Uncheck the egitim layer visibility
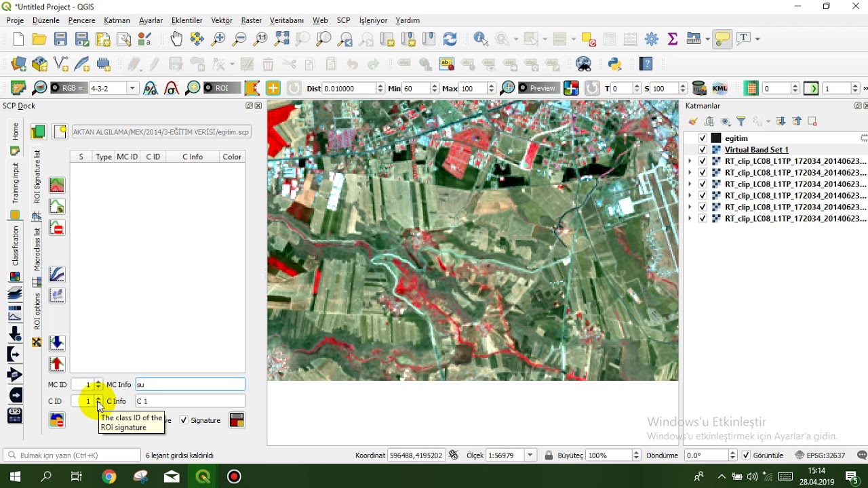 pyautogui.click(x=703, y=138)
